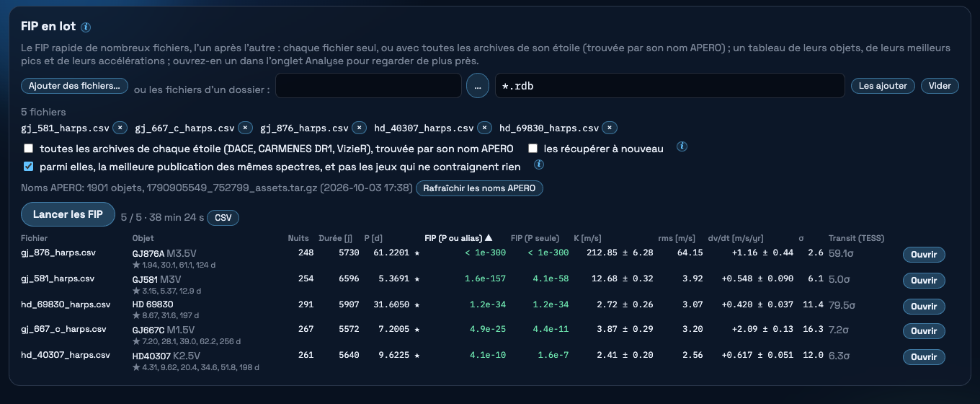Click period value 7.2005
The height and width of the screenshot is (404, 980).
[x=393, y=329]
